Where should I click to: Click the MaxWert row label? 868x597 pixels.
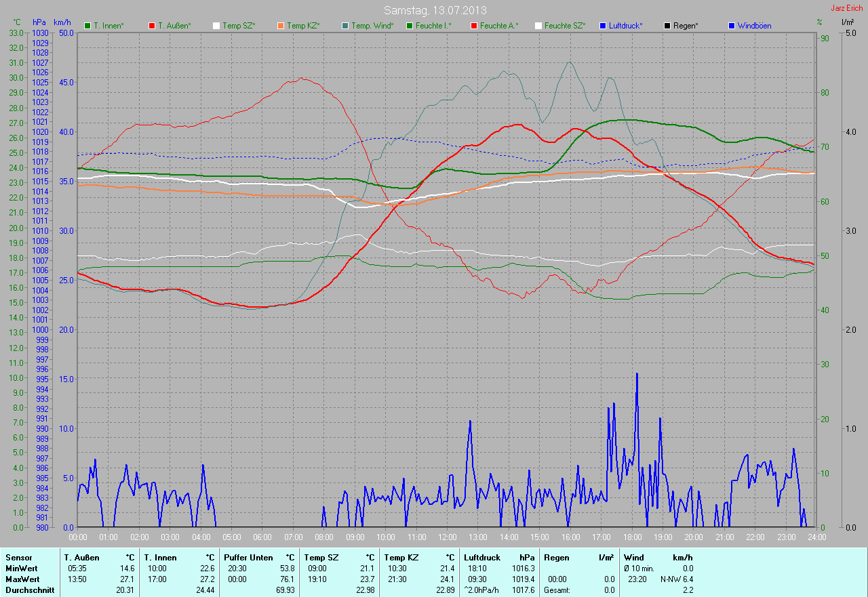click(x=22, y=579)
